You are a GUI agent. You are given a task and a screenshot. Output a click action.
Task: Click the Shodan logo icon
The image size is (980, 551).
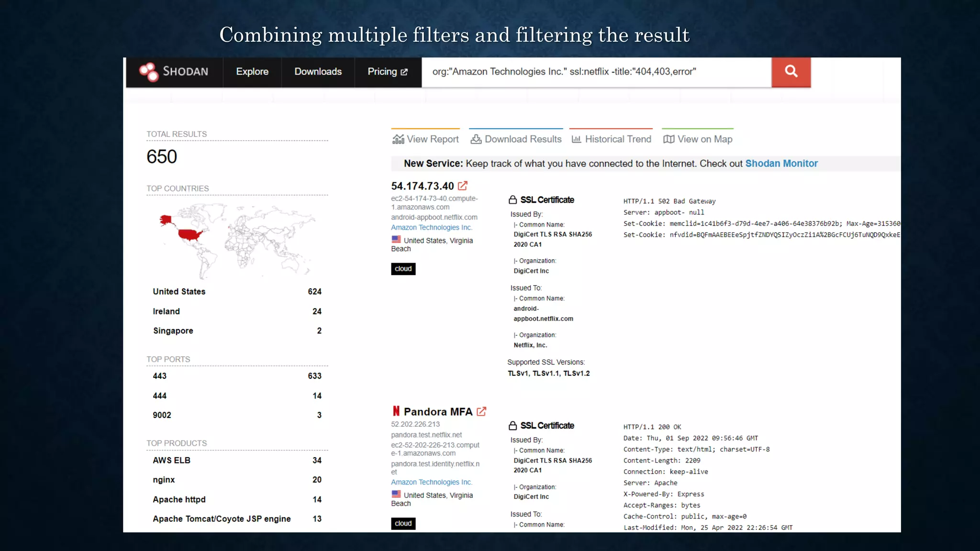pyautogui.click(x=149, y=72)
